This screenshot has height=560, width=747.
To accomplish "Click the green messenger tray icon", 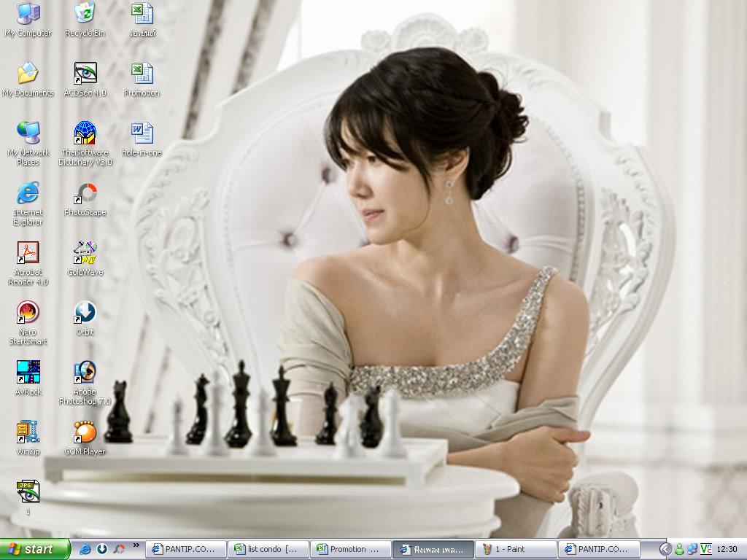I will pos(679,550).
